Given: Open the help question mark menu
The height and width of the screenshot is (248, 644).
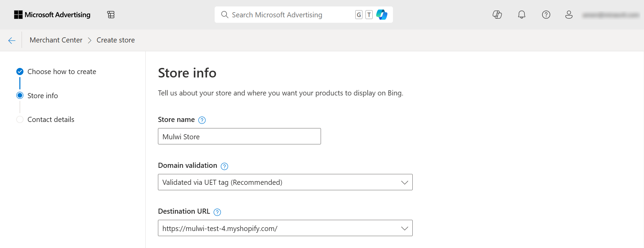Looking at the screenshot, I should pyautogui.click(x=546, y=15).
